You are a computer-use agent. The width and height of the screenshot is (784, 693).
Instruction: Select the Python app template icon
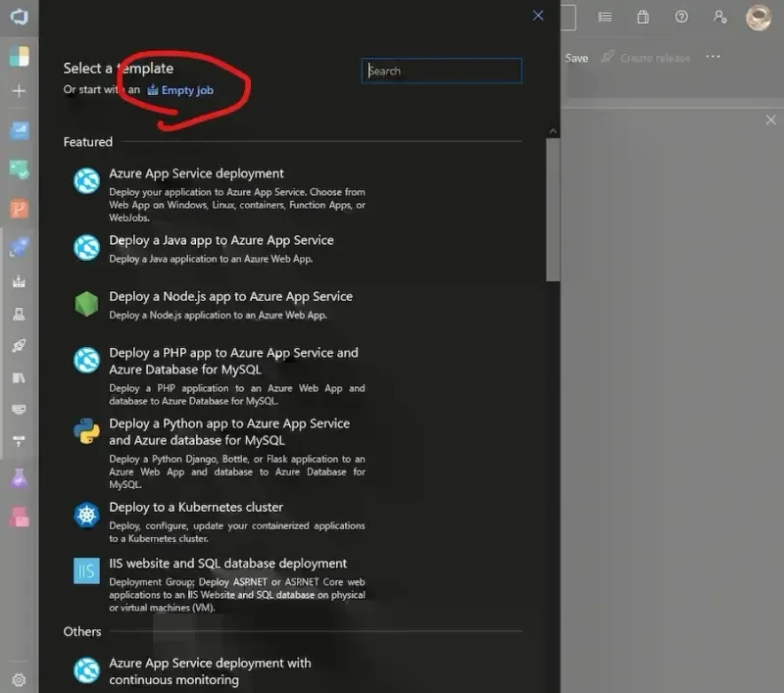[87, 431]
